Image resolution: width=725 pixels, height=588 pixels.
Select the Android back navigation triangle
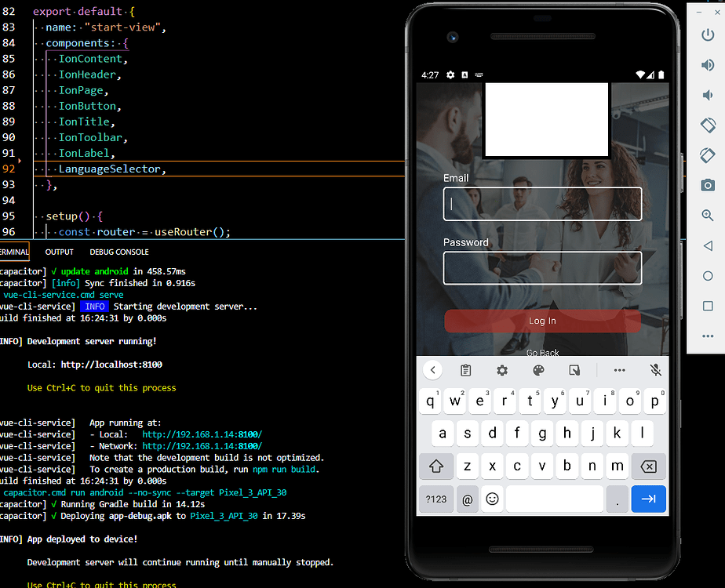pyautogui.click(x=708, y=245)
